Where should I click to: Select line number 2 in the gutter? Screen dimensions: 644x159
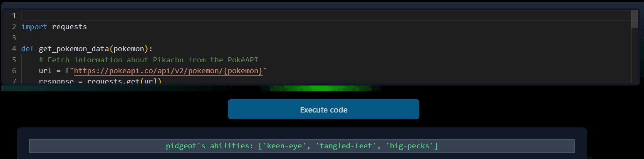[x=14, y=27]
